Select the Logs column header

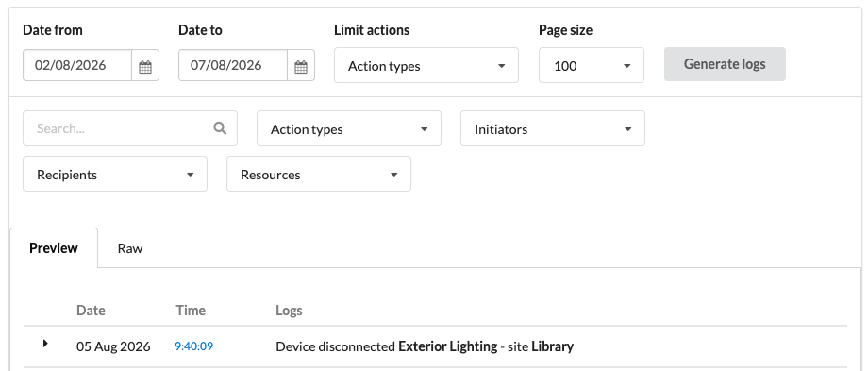289,310
